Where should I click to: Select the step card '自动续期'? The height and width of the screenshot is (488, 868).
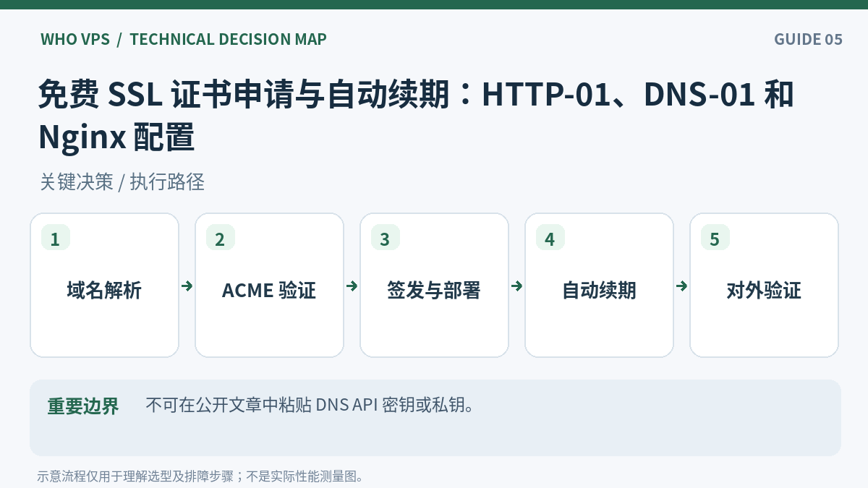click(599, 285)
